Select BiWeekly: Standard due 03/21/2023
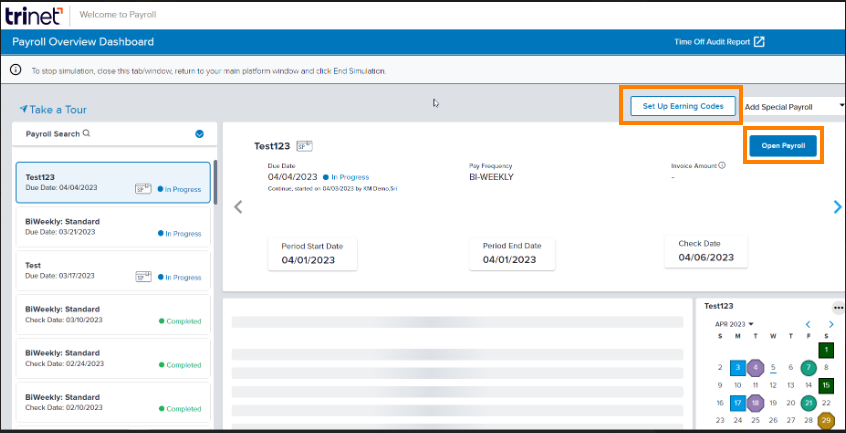The height and width of the screenshot is (433, 846). [112, 226]
